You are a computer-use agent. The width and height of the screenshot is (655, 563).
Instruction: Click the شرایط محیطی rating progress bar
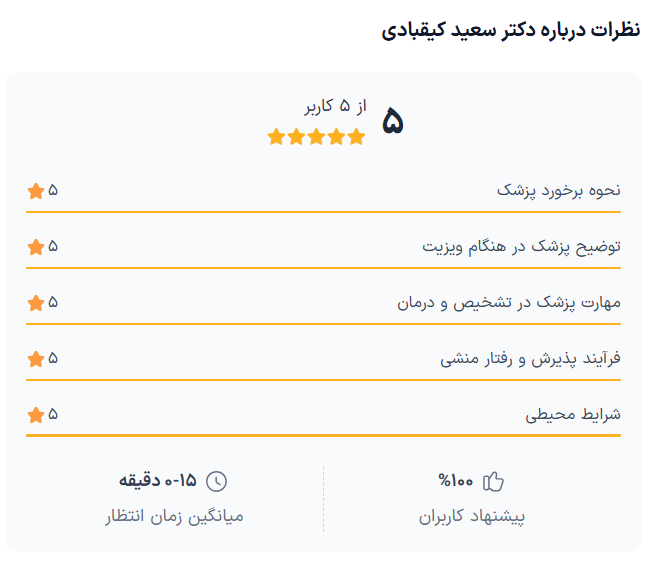[324, 435]
